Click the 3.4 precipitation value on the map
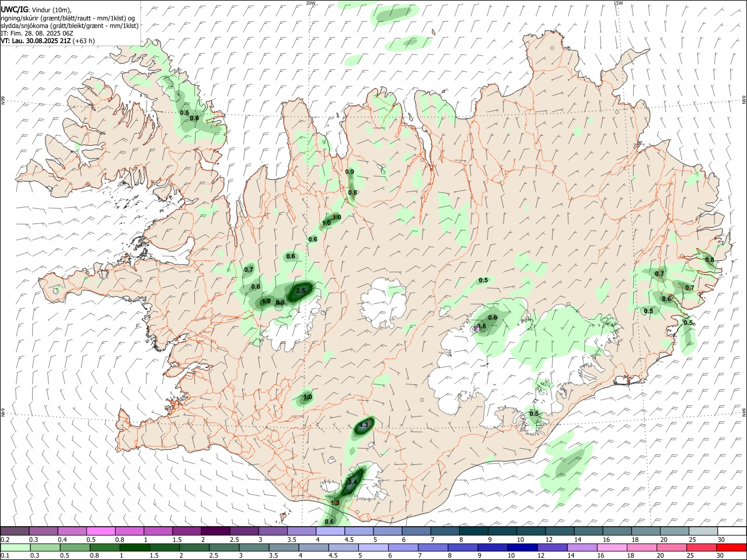 click(x=352, y=482)
